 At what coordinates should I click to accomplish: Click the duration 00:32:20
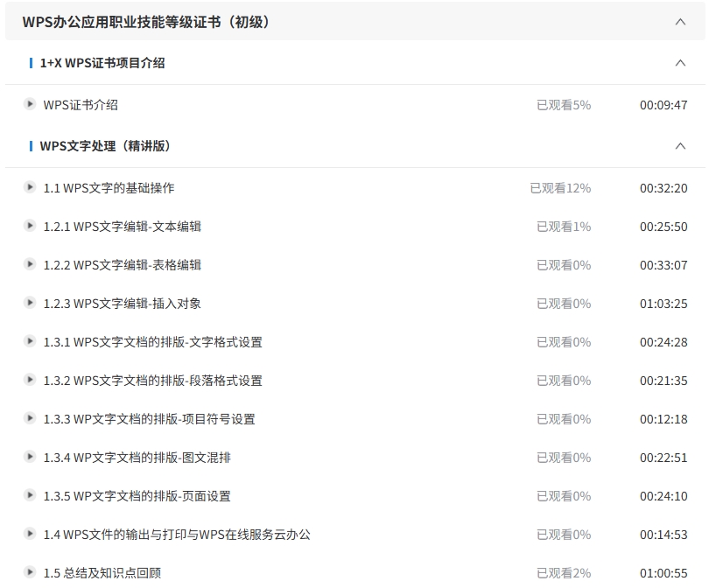663,188
